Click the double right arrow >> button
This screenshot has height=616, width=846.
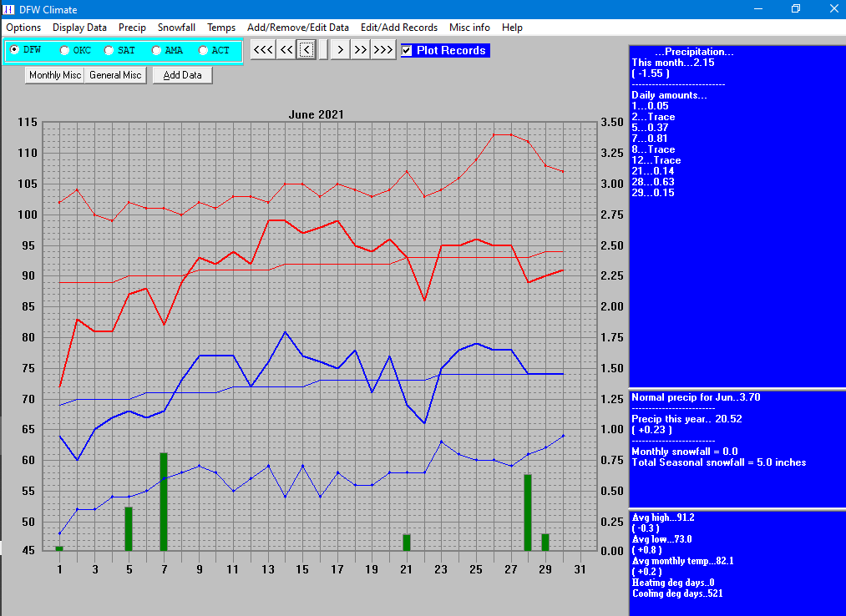pos(360,50)
